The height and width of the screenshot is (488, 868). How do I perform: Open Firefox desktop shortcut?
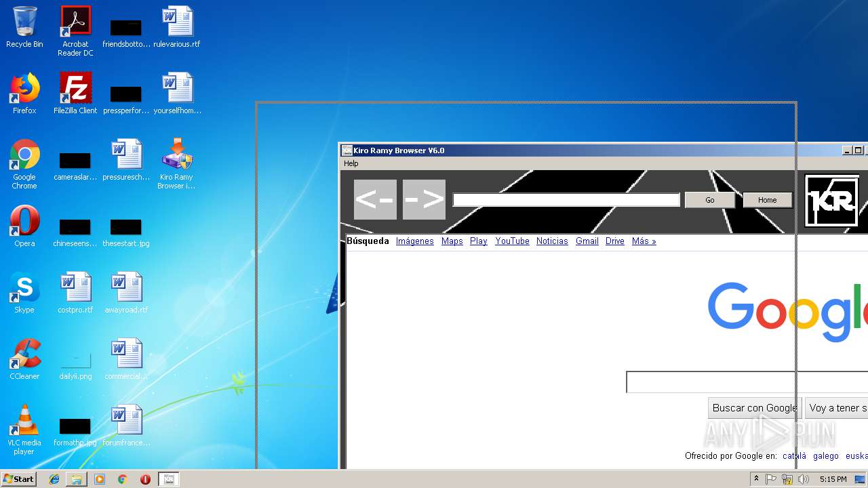point(24,94)
